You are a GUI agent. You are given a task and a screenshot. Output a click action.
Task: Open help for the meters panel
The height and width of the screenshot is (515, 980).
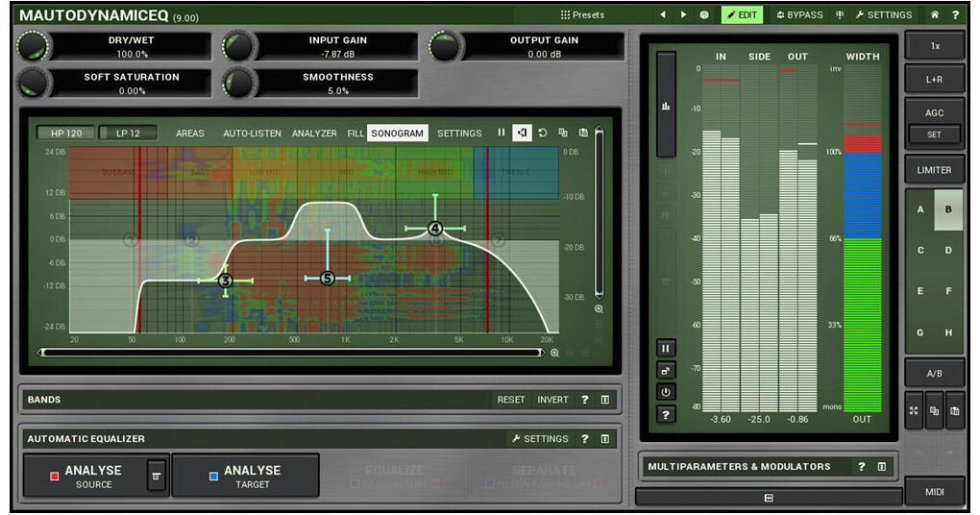(x=666, y=415)
